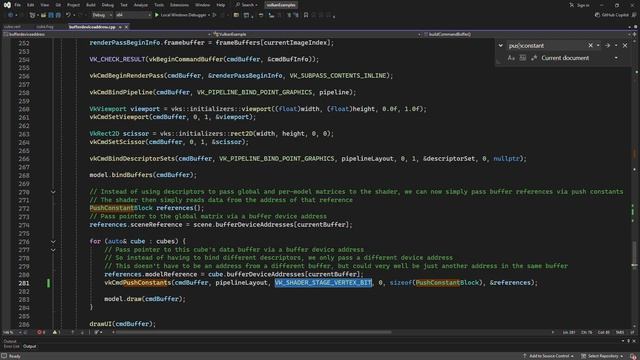Click the Start Without Debugging icon
Image resolution: width=640 pixels, height=360 pixels.
pyautogui.click(x=214, y=15)
